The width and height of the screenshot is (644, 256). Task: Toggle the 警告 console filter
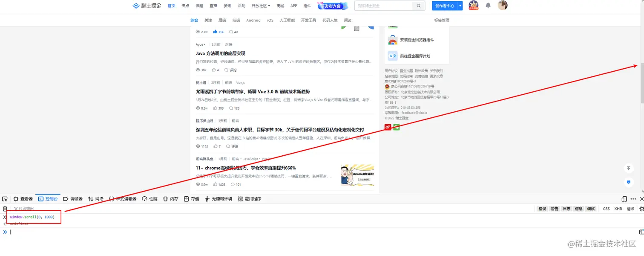point(554,209)
